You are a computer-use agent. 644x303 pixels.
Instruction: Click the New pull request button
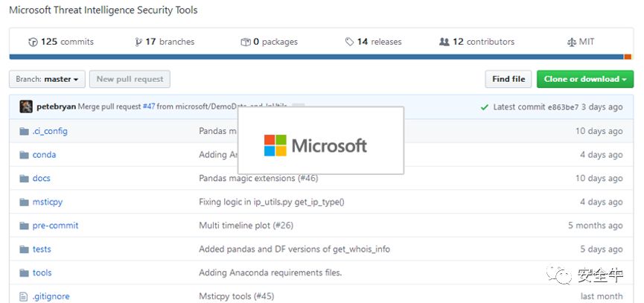coord(130,79)
